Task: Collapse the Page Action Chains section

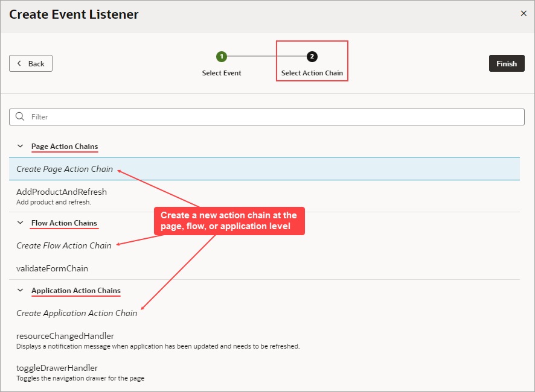Action: 20,146
